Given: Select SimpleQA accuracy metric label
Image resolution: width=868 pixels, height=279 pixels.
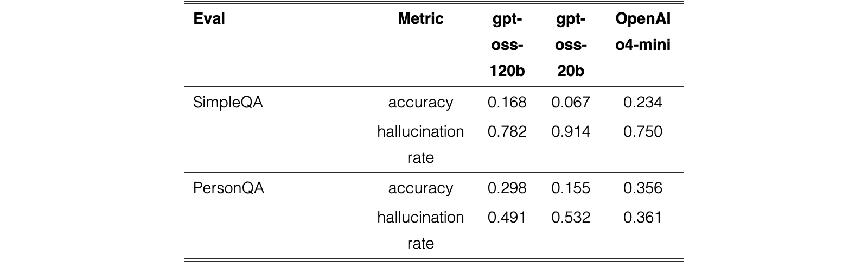Looking at the screenshot, I should [420, 103].
